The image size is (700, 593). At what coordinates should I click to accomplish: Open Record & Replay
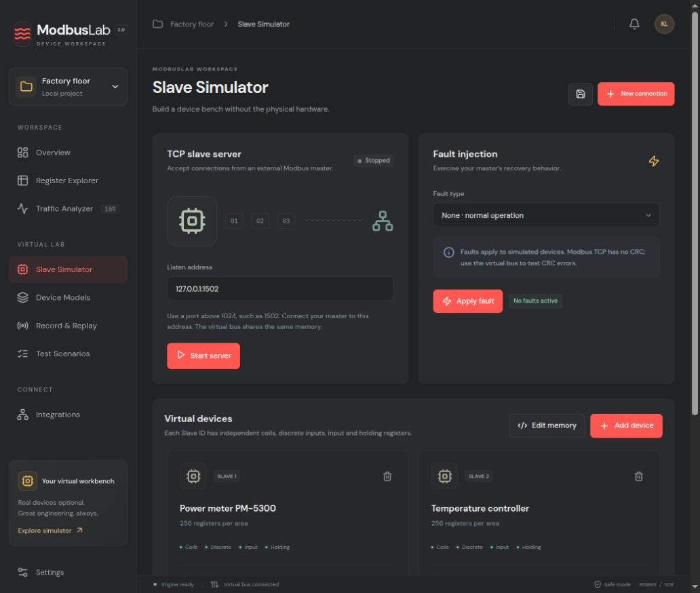tap(68, 326)
